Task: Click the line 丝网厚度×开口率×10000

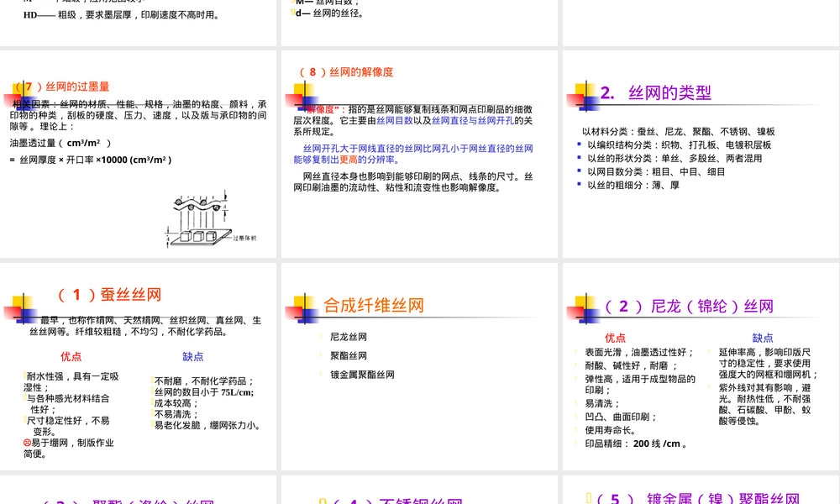Action: (91, 160)
